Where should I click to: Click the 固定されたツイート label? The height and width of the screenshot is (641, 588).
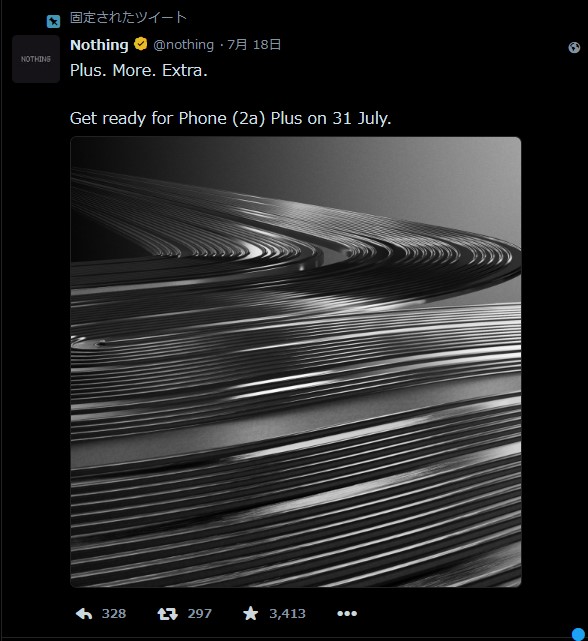pyautogui.click(x=128, y=18)
